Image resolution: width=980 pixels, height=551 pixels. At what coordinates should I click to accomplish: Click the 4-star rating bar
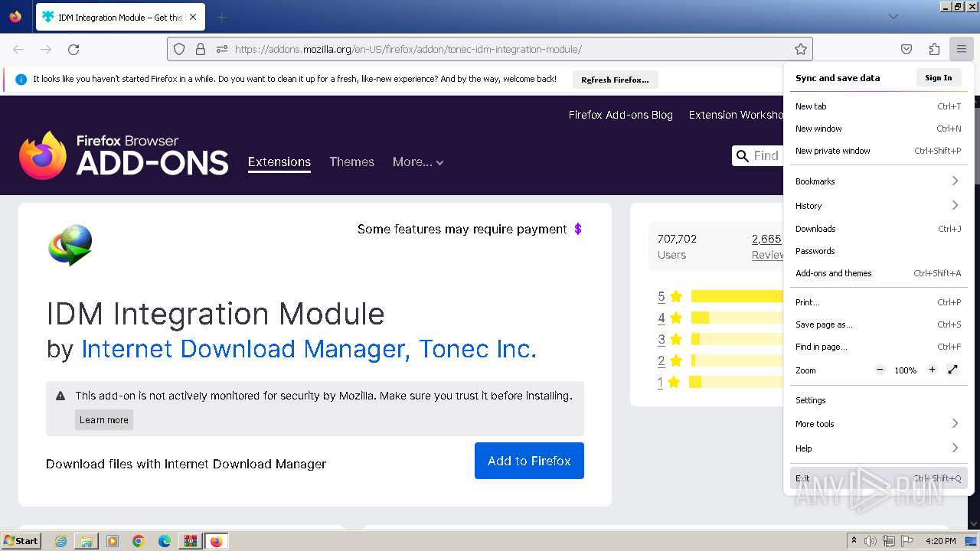(x=737, y=318)
